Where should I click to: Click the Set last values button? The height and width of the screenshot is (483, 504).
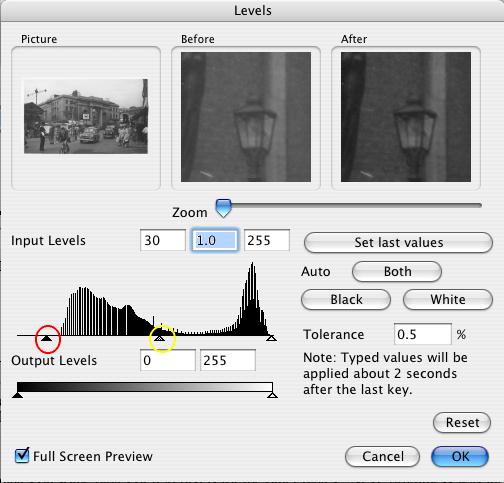398,242
